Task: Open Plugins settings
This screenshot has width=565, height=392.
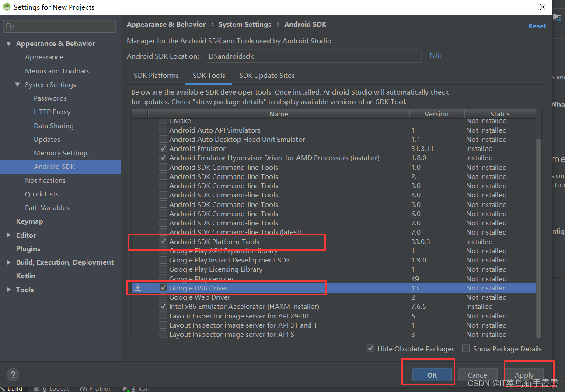Action: (x=28, y=248)
